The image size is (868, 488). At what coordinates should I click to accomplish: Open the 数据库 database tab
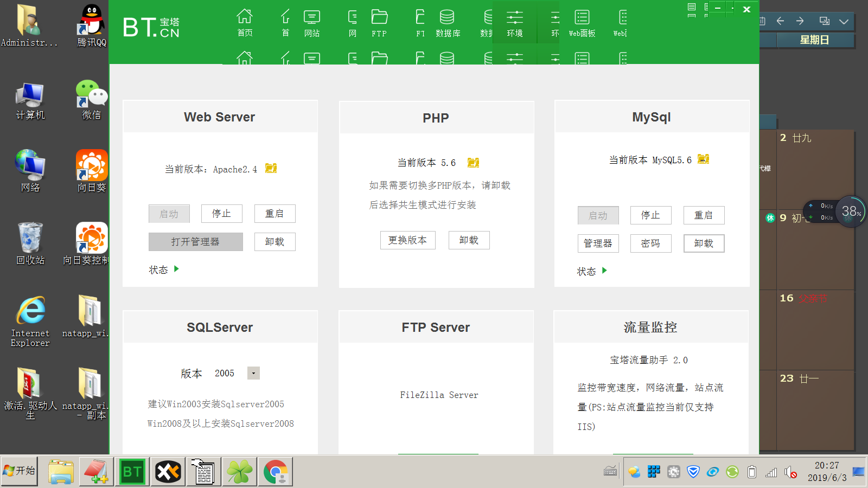(448, 23)
